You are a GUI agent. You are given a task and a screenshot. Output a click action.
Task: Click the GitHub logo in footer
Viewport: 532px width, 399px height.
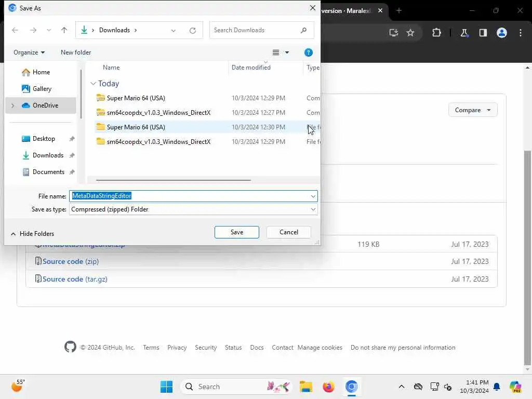click(70, 347)
